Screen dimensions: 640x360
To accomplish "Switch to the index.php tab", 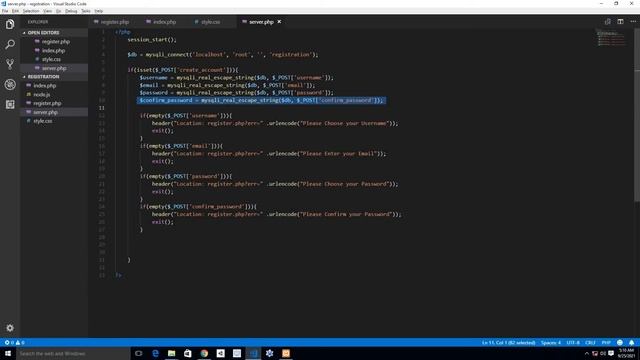I will coord(164,22).
